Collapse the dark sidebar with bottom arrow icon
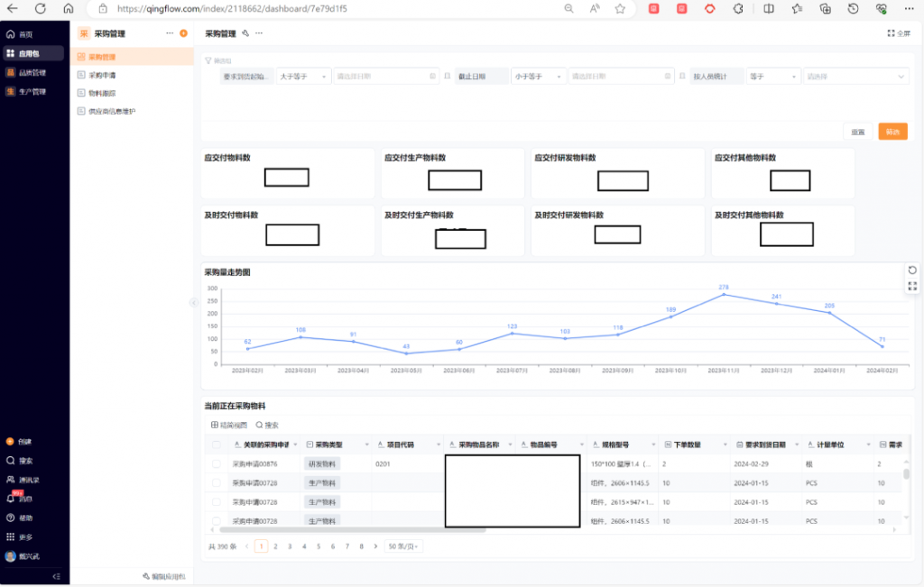 [57, 576]
